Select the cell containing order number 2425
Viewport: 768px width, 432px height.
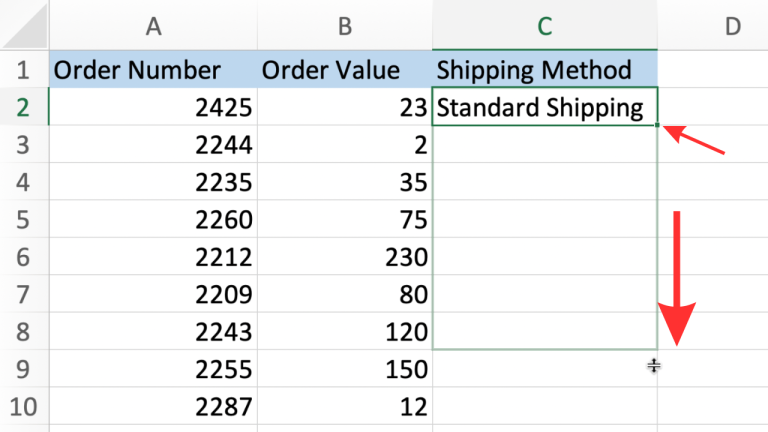click(x=153, y=108)
